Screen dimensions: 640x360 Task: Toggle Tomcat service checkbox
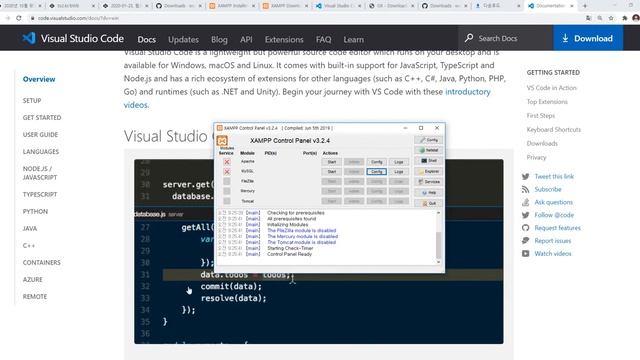[x=227, y=201]
